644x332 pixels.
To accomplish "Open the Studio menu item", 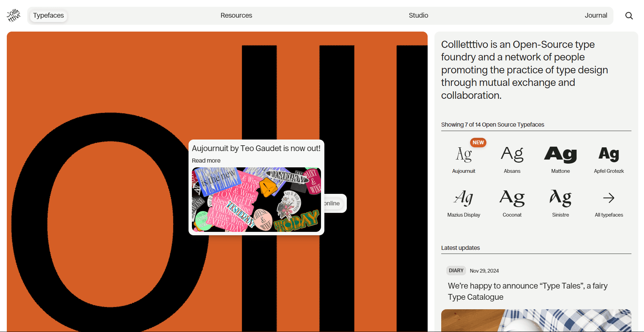I will (x=418, y=16).
